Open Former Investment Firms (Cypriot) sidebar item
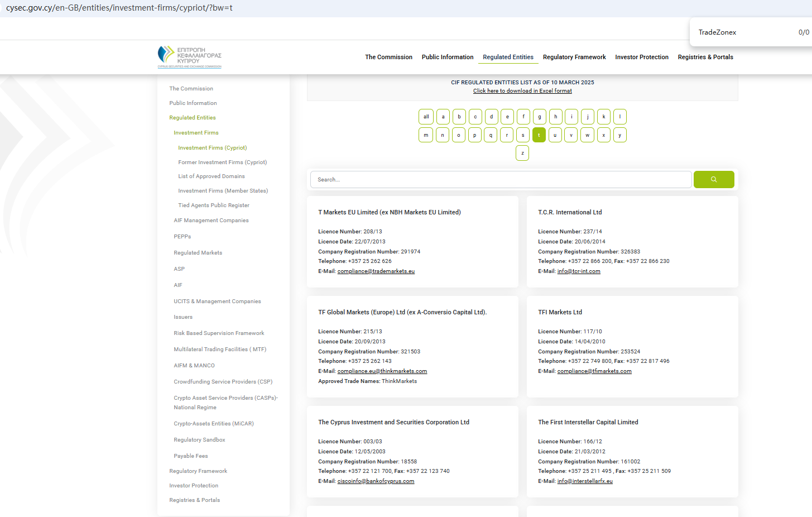The height and width of the screenshot is (517, 812). [222, 162]
